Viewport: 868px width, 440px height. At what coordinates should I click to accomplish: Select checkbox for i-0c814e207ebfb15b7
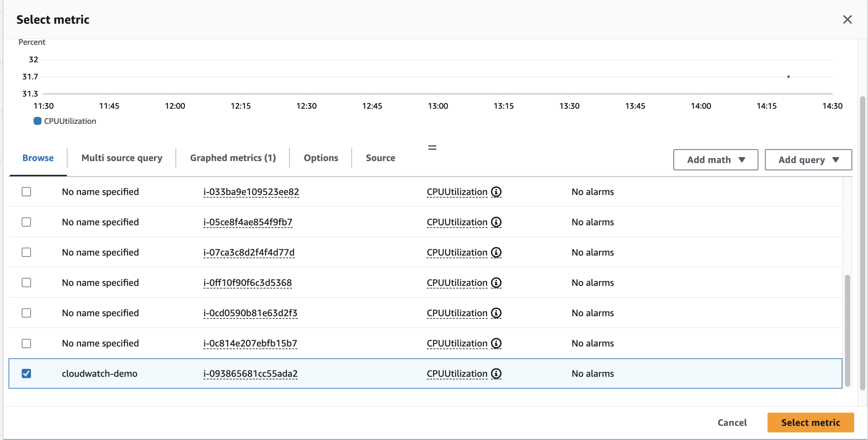point(26,343)
